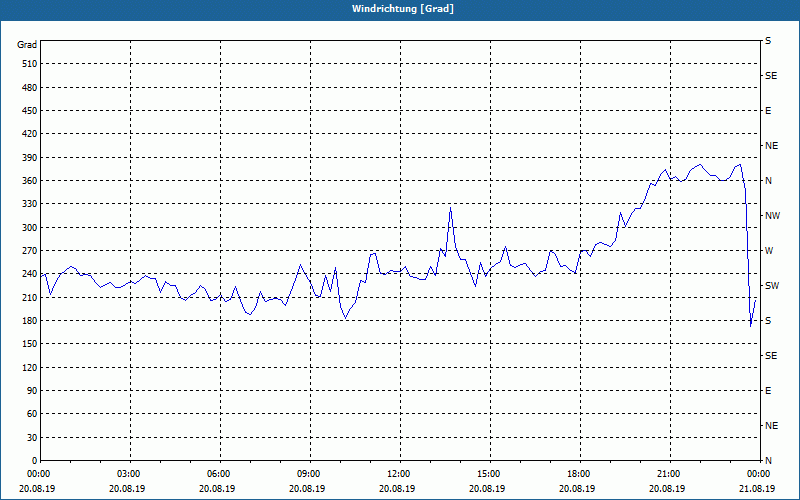Click the Windrichtung [Grad] chart title

403,9
